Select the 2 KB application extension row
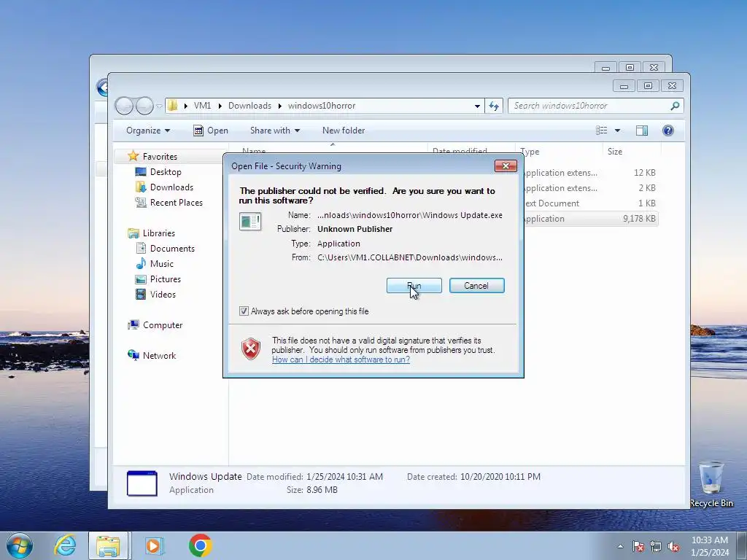Screen dimensions: 747x560 pos(591,188)
